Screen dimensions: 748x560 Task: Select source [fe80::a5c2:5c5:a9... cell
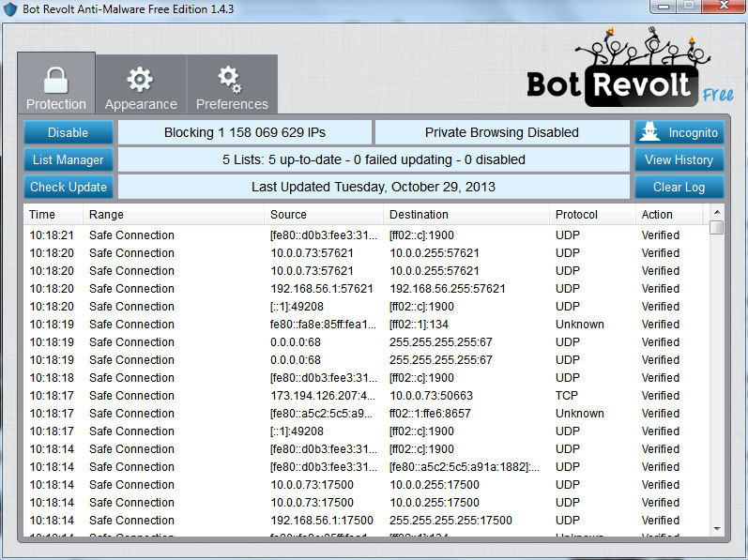(x=321, y=414)
